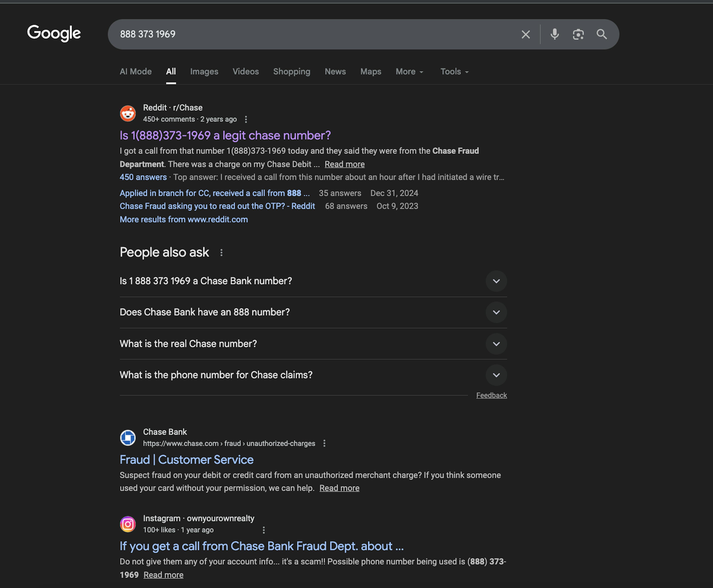Click the Google logo

(x=54, y=33)
